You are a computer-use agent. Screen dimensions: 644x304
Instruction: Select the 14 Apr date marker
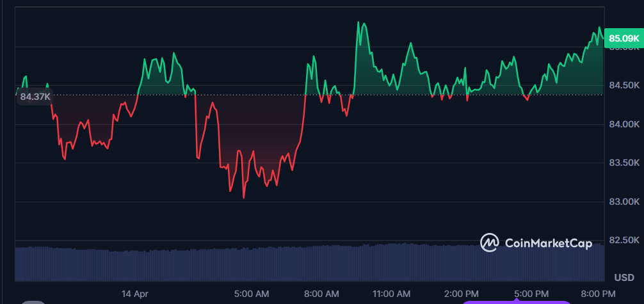point(134,294)
